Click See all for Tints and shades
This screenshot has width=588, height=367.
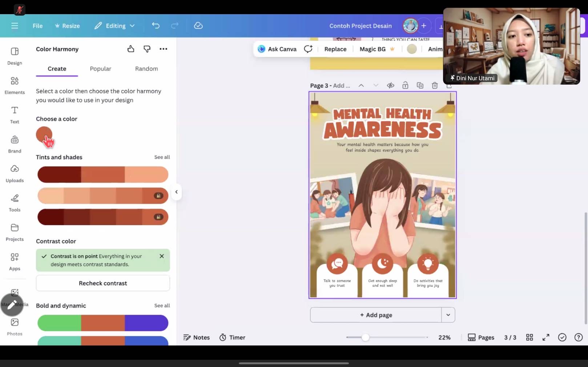162,157
